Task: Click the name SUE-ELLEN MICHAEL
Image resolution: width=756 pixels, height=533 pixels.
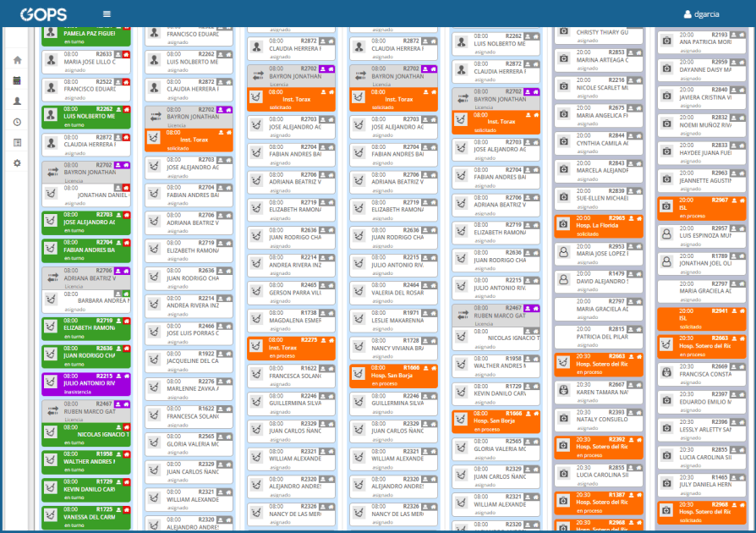Action: pos(602,198)
